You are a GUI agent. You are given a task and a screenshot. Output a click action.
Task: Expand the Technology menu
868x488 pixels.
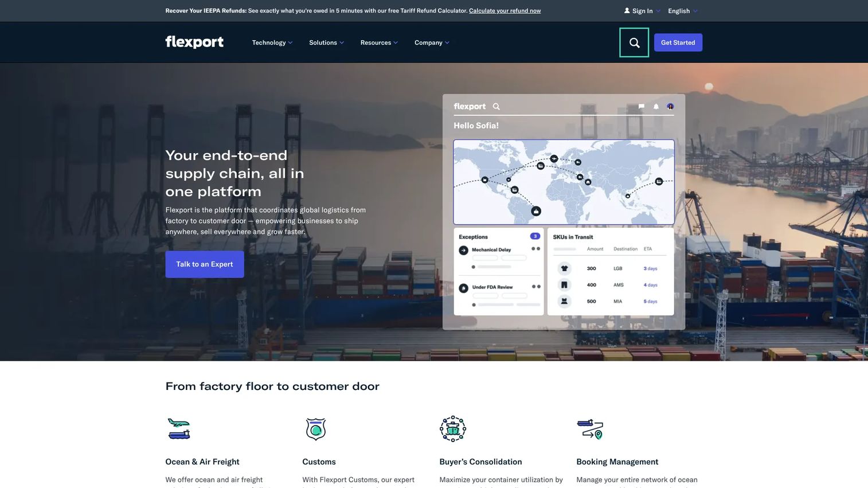pos(272,42)
